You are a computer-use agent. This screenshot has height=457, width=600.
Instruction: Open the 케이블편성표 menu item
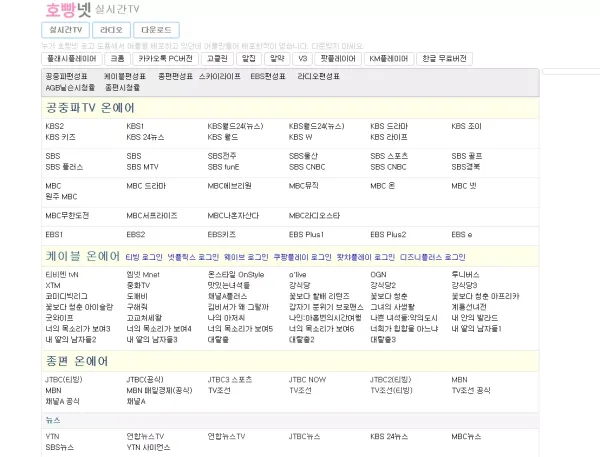(x=125, y=76)
